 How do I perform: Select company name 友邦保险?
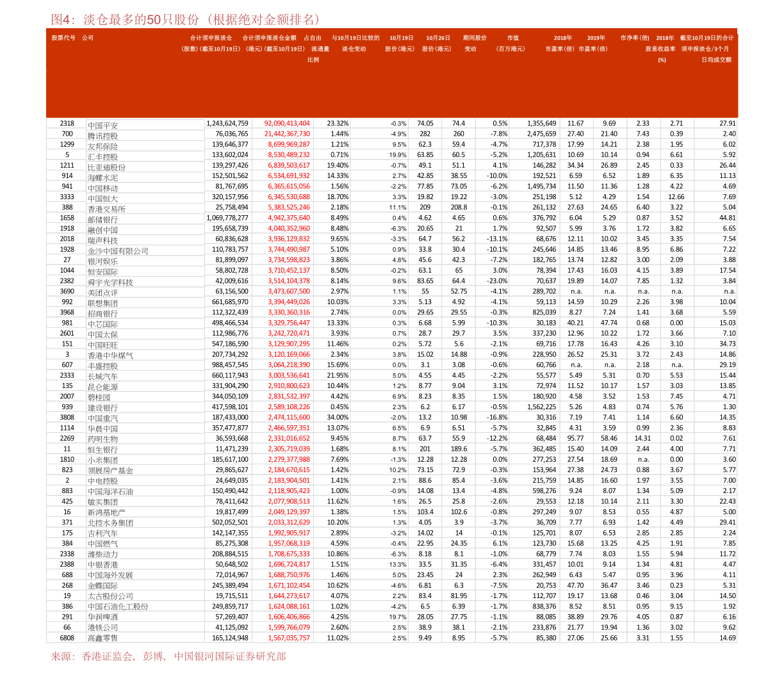click(x=103, y=146)
